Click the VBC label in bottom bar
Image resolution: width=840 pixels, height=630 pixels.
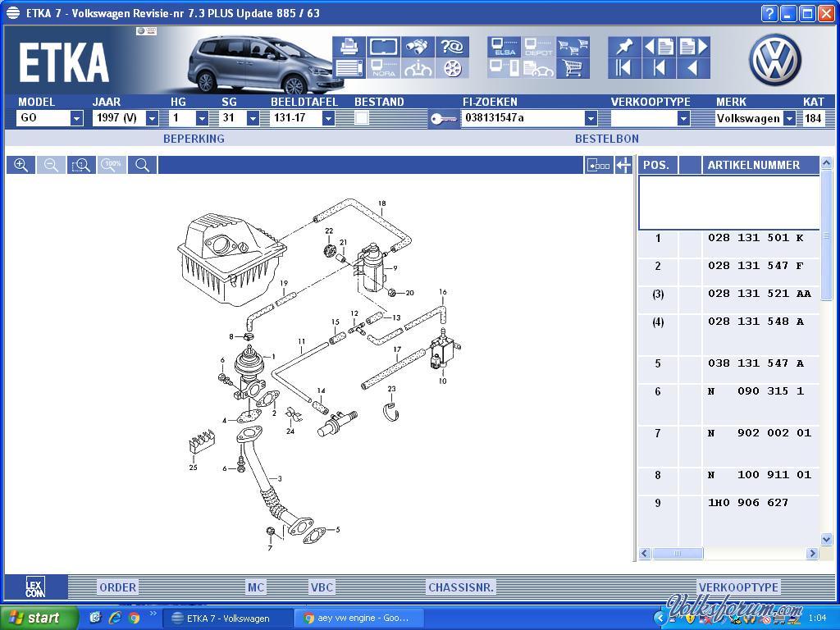[x=322, y=587]
